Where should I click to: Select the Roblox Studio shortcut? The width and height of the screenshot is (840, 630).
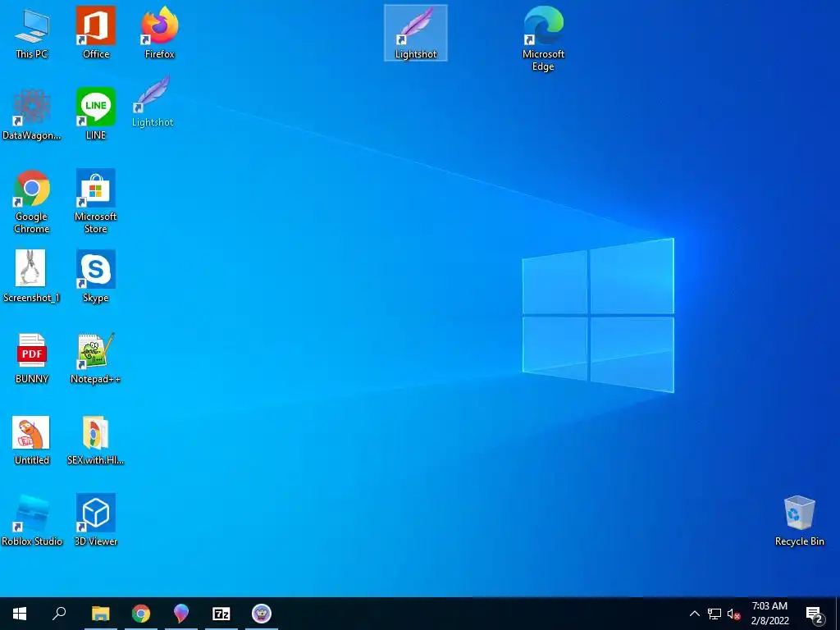point(32,521)
